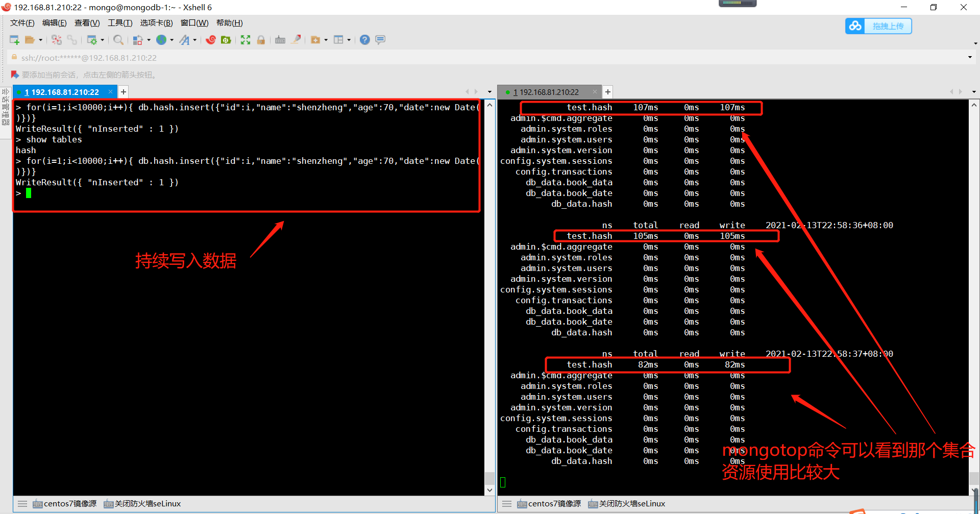Open session properties via the gear-monitor icon
980x514 pixels.
(x=93, y=39)
